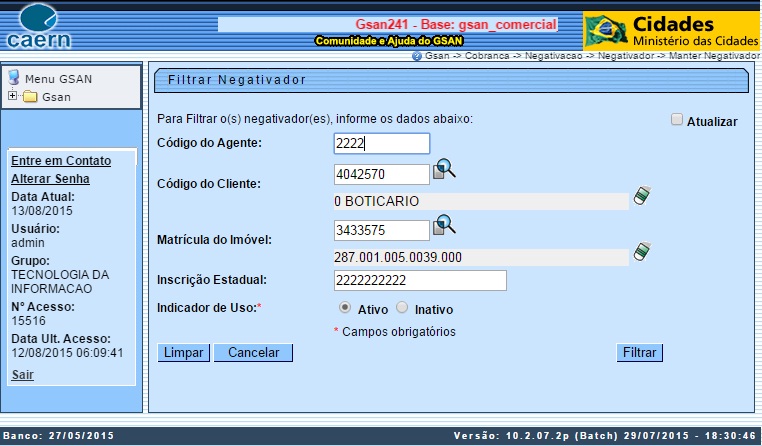Open the Gsan folder in menu tree
762x446 pixels.
(x=30, y=97)
